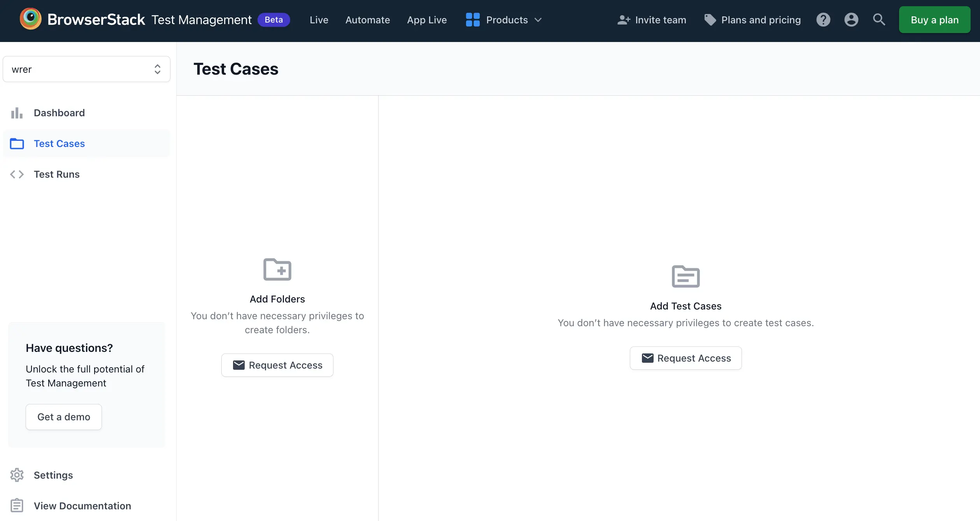
Task: Open the help question mark icon
Action: 823,20
